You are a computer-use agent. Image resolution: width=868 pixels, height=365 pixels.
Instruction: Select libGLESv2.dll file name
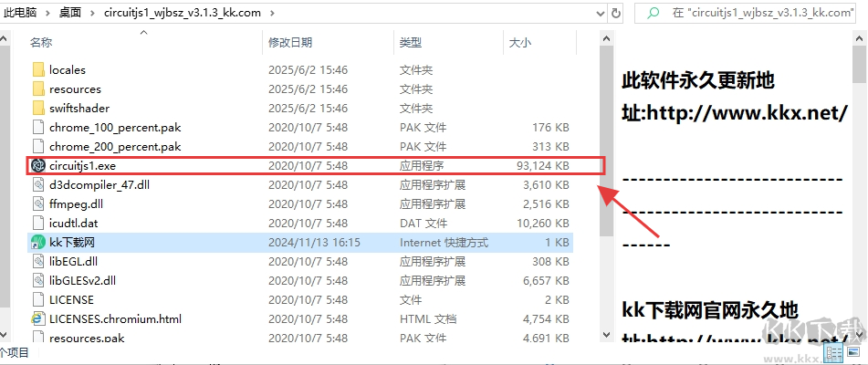click(x=82, y=280)
